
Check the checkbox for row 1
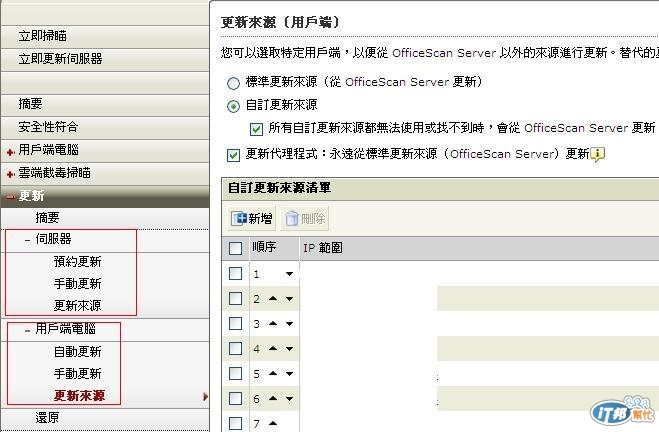tap(235, 274)
